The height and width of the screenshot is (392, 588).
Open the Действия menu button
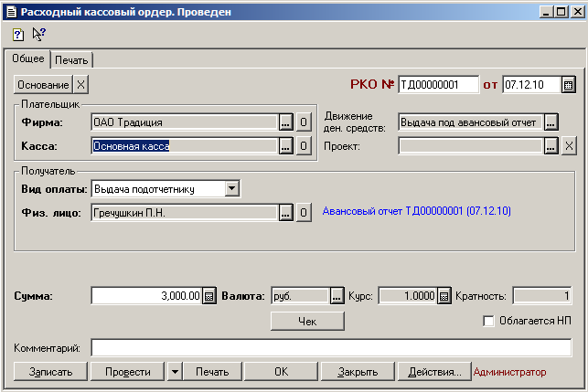(x=434, y=372)
